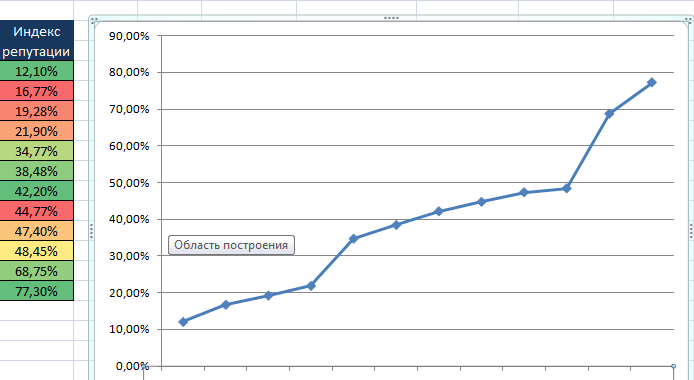The height and width of the screenshot is (380, 694).
Task: Select cell with value 44,77%
Action: [36, 211]
